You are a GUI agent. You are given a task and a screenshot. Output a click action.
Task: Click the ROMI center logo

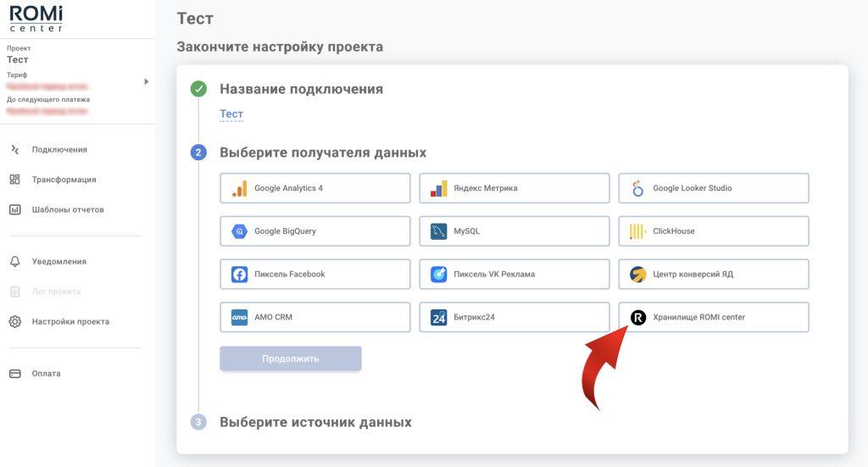click(36, 19)
